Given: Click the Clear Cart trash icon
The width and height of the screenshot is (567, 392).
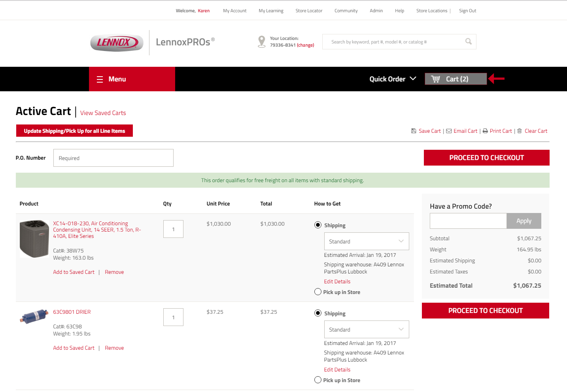Looking at the screenshot, I should pyautogui.click(x=520, y=131).
